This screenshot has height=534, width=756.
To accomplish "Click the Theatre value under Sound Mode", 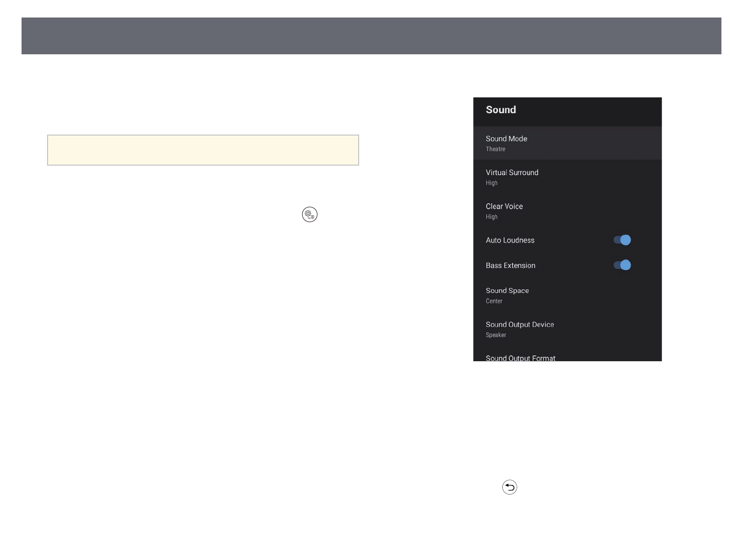I will point(495,149).
